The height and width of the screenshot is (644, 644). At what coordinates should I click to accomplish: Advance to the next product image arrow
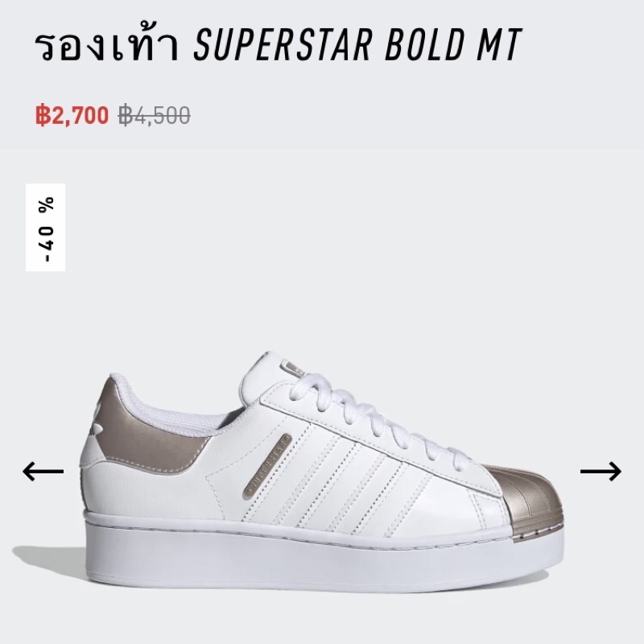601,471
